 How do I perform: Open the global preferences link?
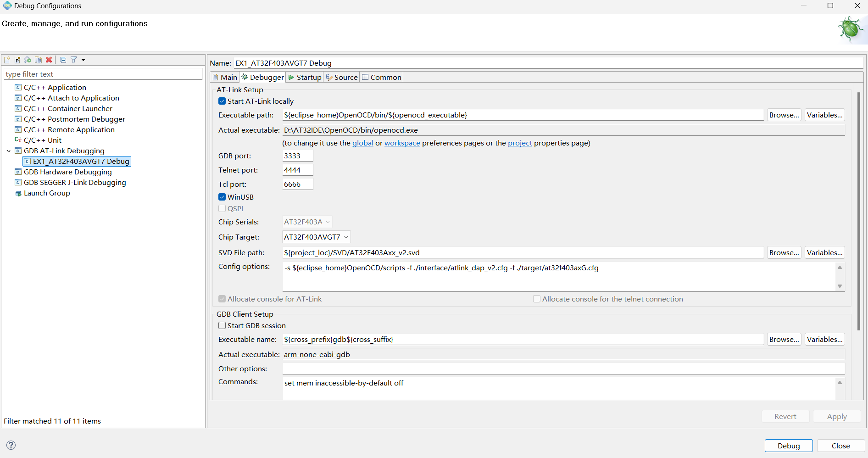coord(362,143)
